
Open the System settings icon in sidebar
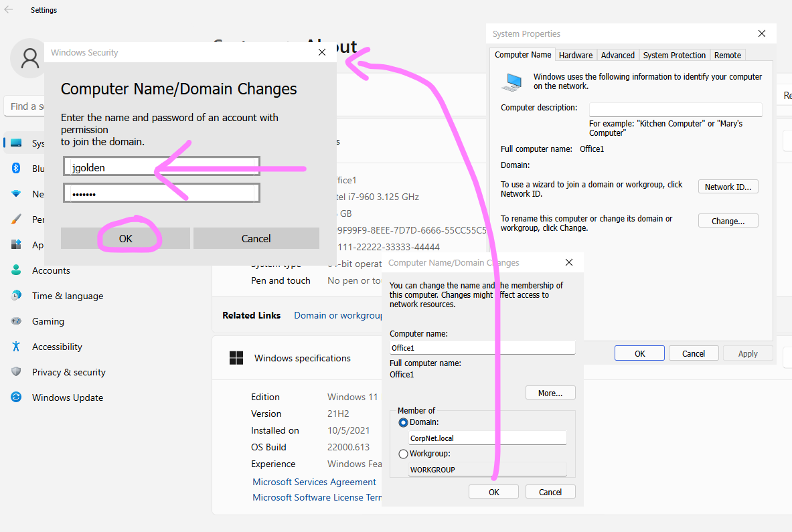16,143
